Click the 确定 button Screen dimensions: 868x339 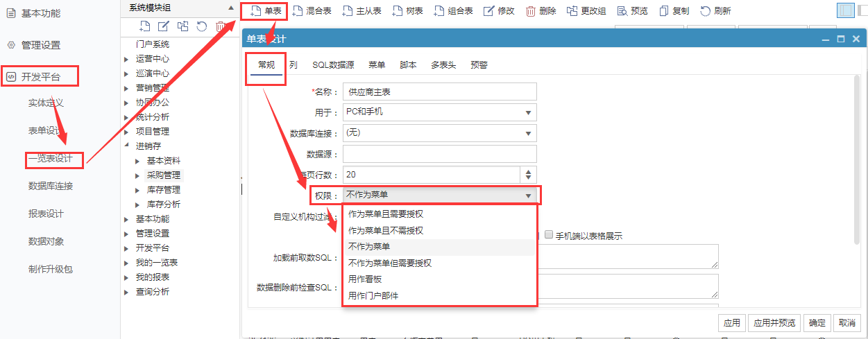coord(817,323)
